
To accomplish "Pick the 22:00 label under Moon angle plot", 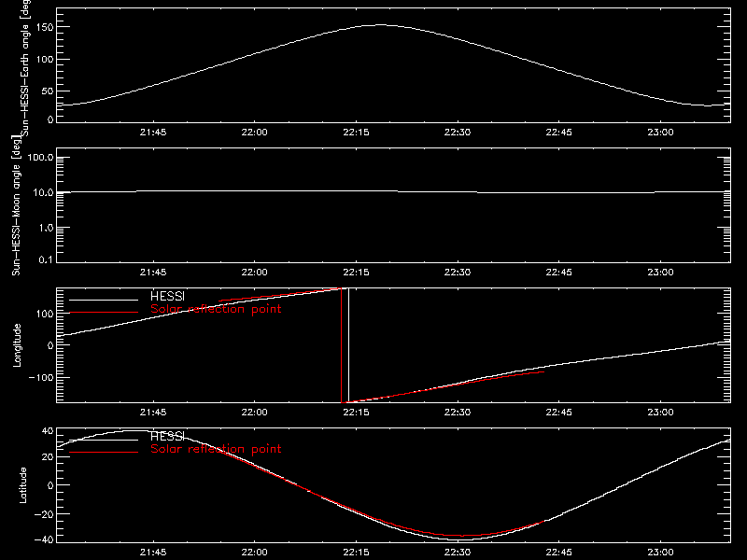I will pos(254,273).
